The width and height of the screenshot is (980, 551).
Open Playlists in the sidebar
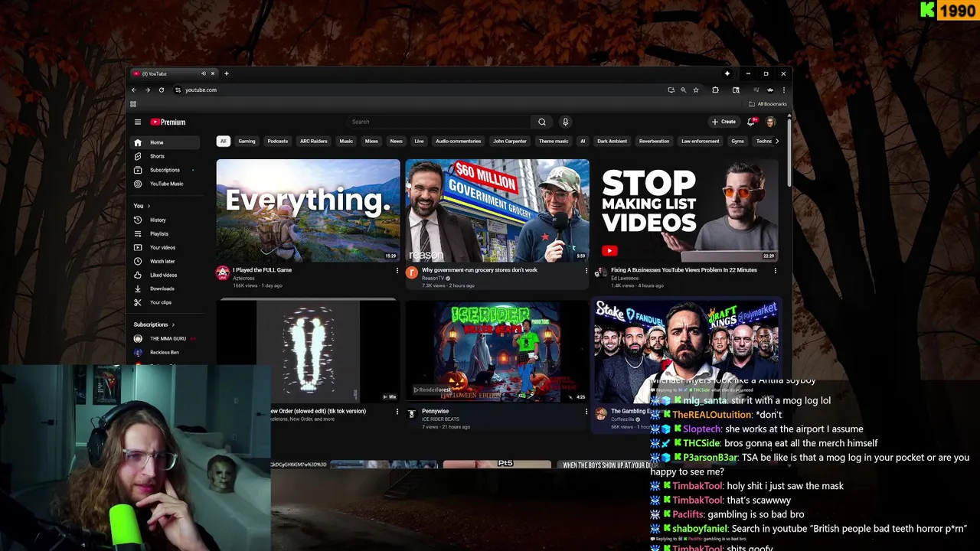[163, 233]
